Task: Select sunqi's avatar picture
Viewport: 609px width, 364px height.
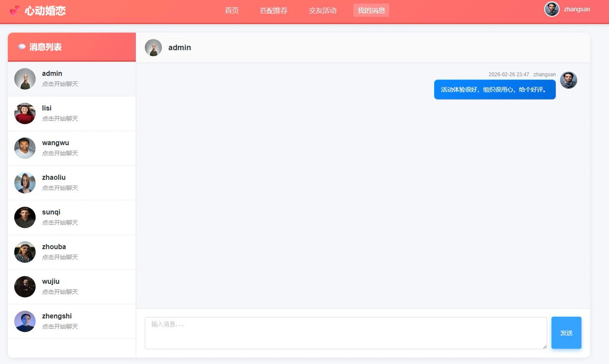Action: (25, 217)
